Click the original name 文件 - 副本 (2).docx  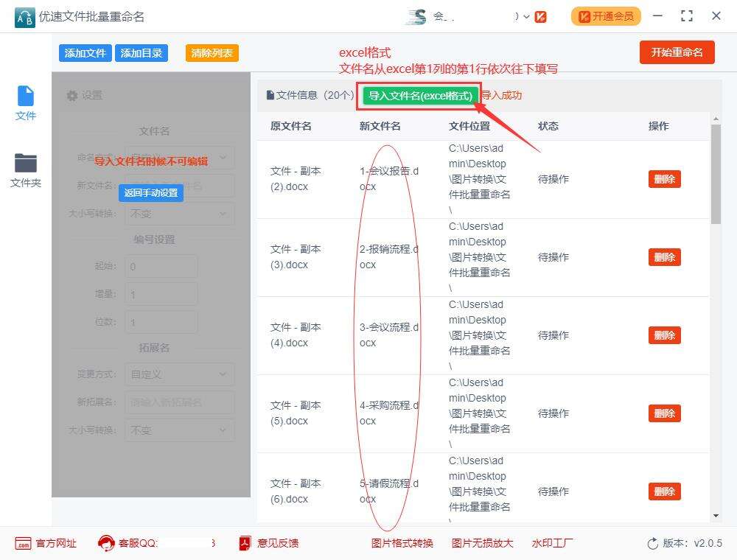296,179
